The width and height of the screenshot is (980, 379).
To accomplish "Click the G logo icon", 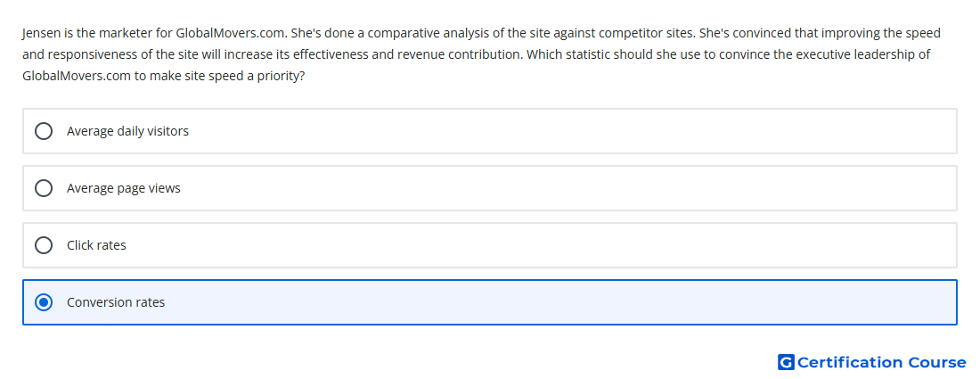I will tap(786, 362).
